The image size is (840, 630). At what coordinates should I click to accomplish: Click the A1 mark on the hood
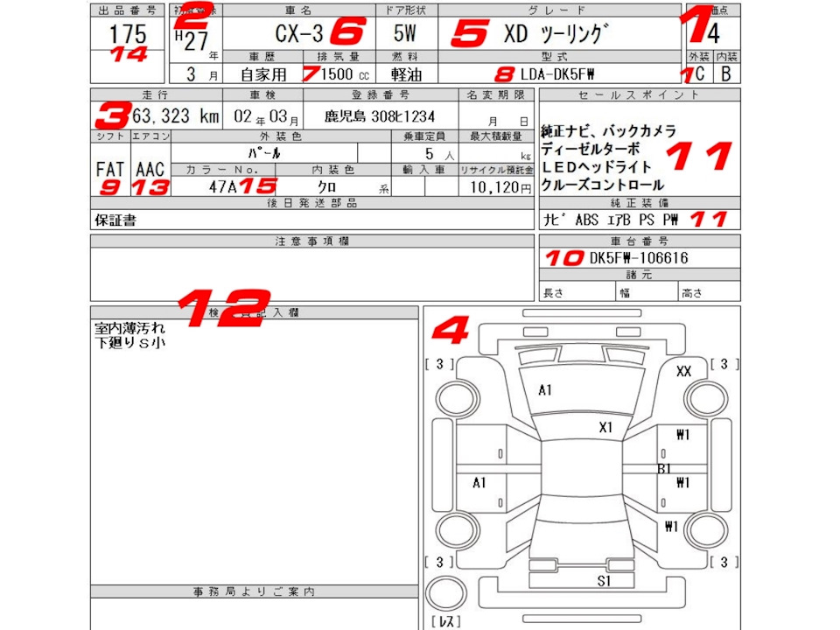(x=545, y=390)
